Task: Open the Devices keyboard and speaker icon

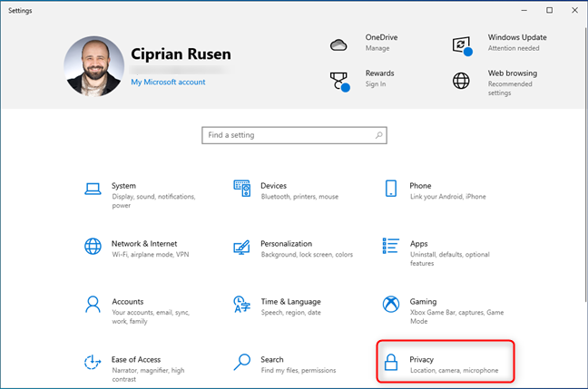Action: tap(242, 188)
